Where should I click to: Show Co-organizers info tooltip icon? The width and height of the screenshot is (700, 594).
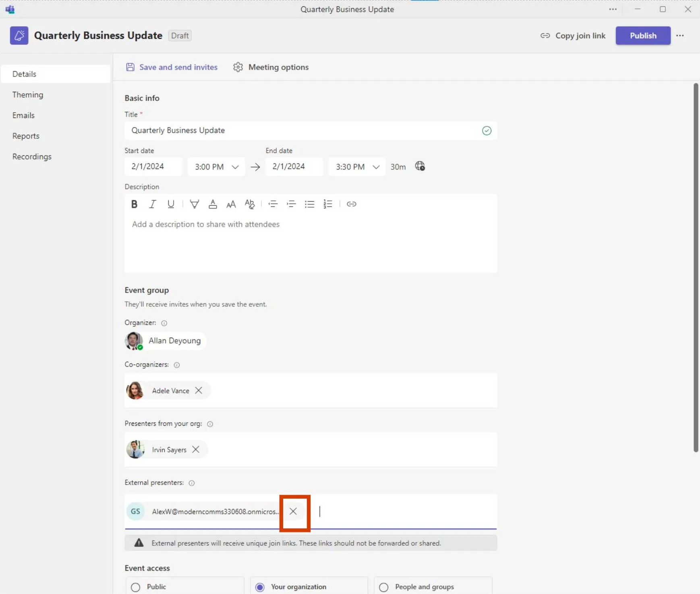(176, 365)
